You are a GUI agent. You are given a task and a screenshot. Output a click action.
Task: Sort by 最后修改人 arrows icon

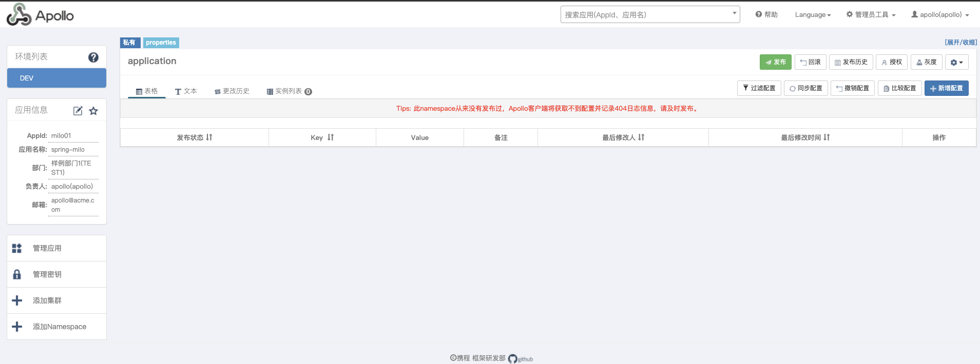click(x=641, y=137)
